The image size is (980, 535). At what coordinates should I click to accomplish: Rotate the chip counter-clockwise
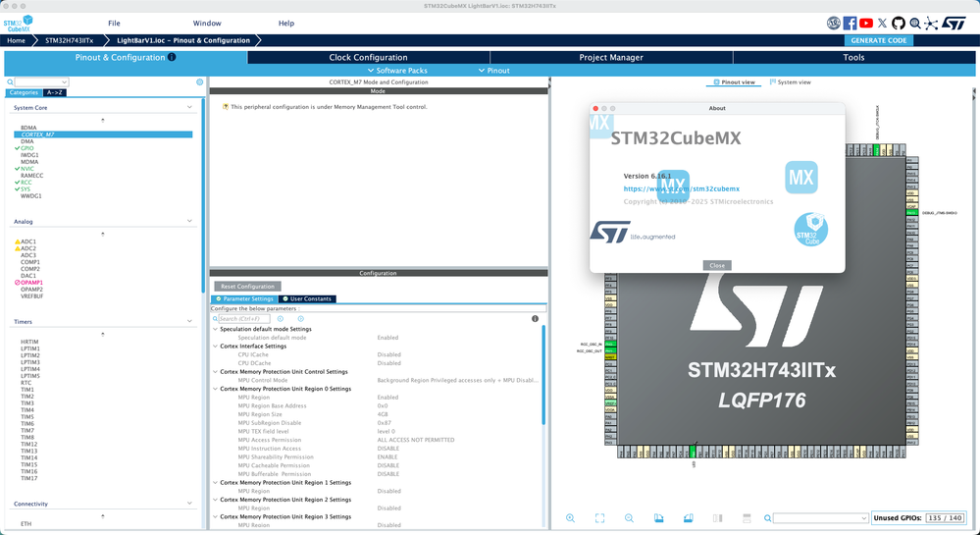point(688,518)
